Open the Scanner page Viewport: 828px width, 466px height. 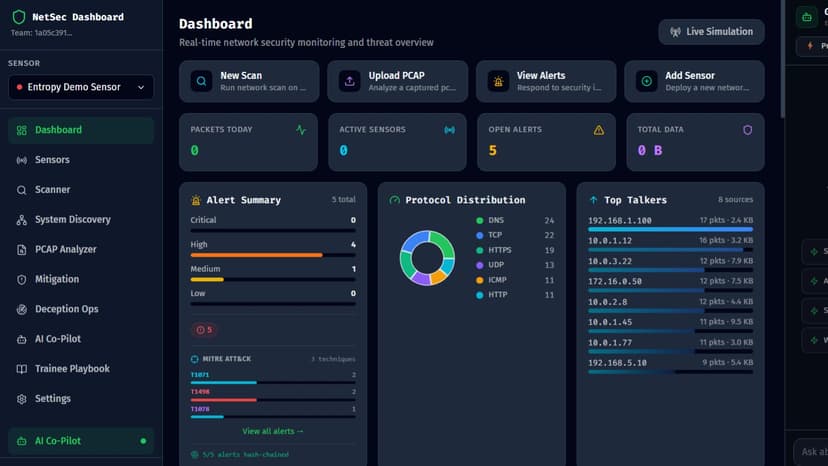coord(81,190)
